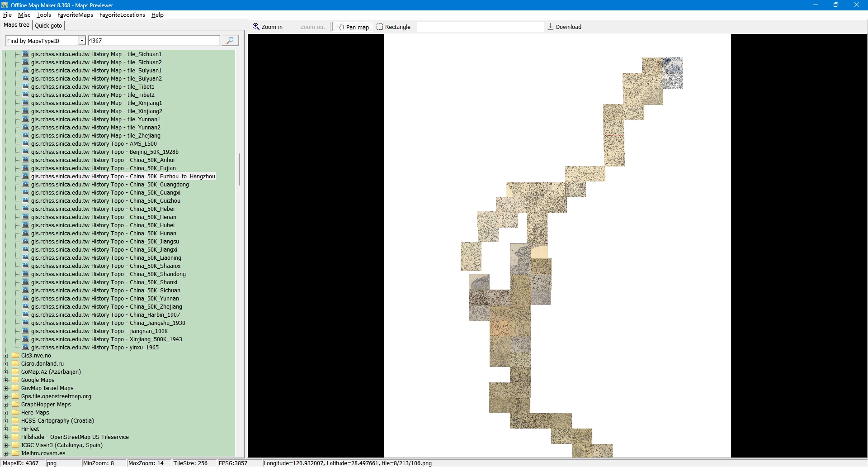Click the Here Maps folder icon
Image resolution: width=868 pixels, height=467 pixels.
click(15, 412)
